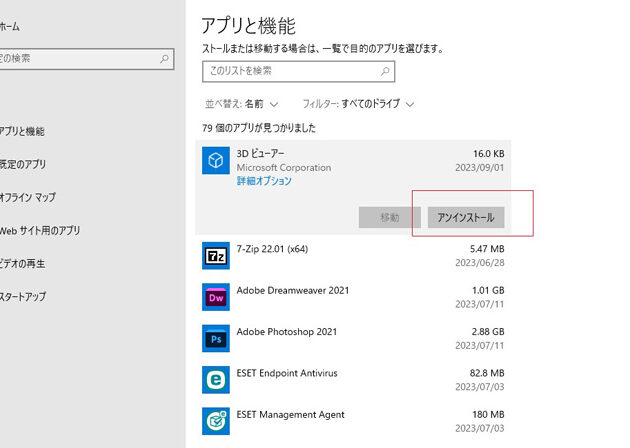This screenshot has width=630, height=448.
Task: Open the 並べ替え: 名前 sort dropdown
Action: pos(242,103)
